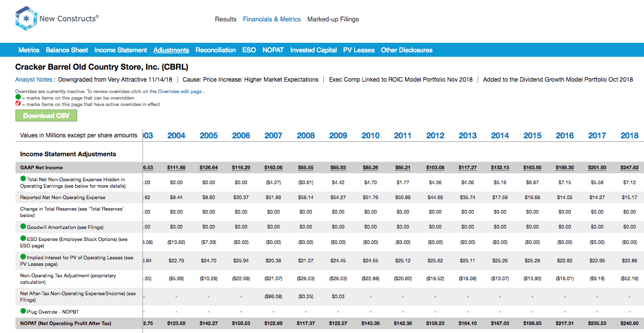
Task: Click the 2007 net after-tax value ($86.08)
Action: 273,297
